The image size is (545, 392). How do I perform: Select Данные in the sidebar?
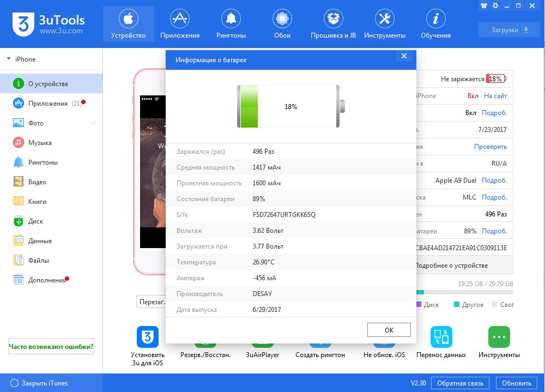tap(51, 240)
